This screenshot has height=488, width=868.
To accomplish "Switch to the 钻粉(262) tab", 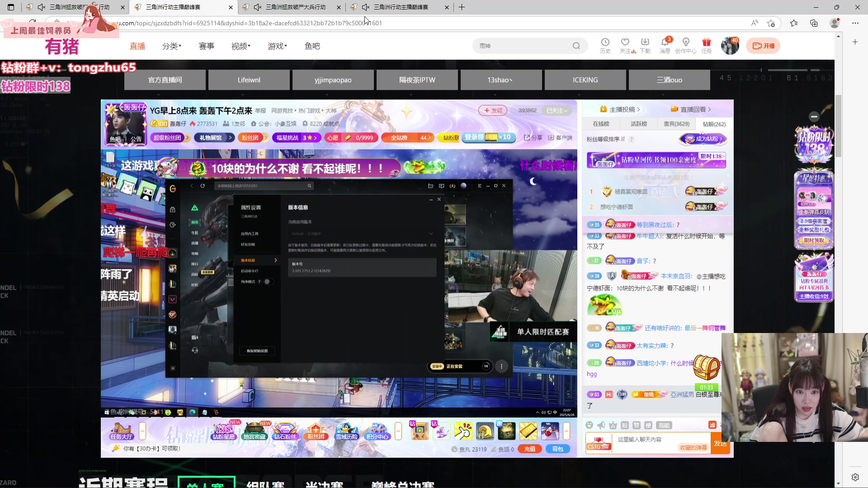I will click(x=714, y=124).
